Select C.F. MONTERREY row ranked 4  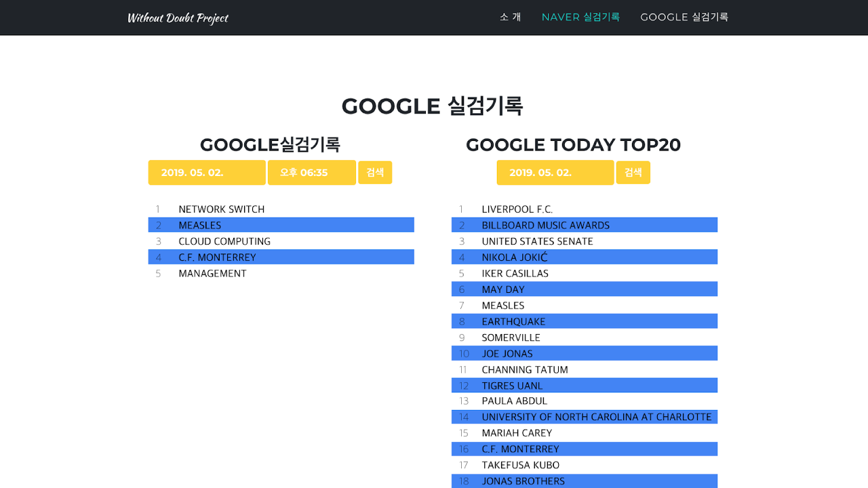[x=281, y=258]
